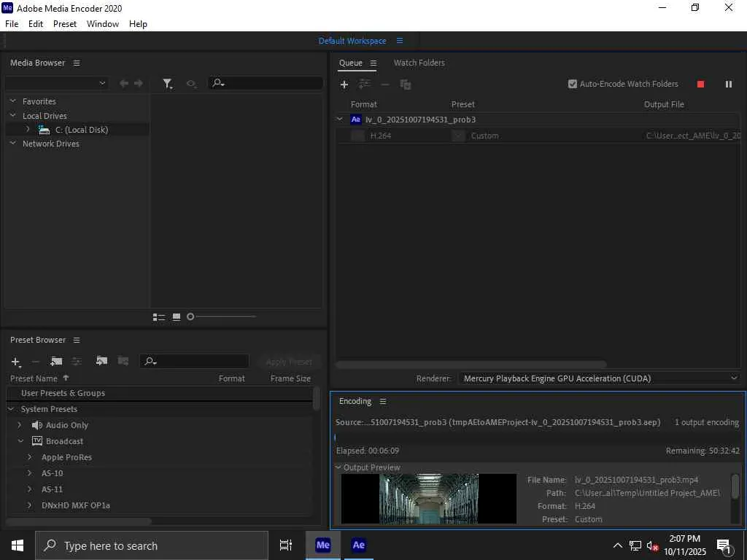Expand the AS-10 preset folder
Image resolution: width=747 pixels, height=560 pixels.
(x=29, y=472)
